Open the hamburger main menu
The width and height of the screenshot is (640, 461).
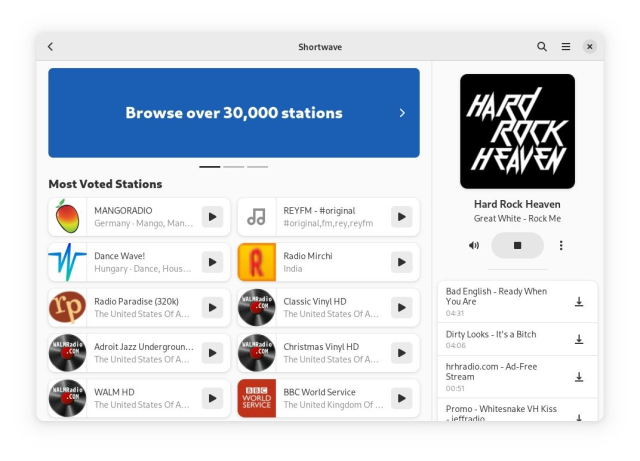point(566,47)
